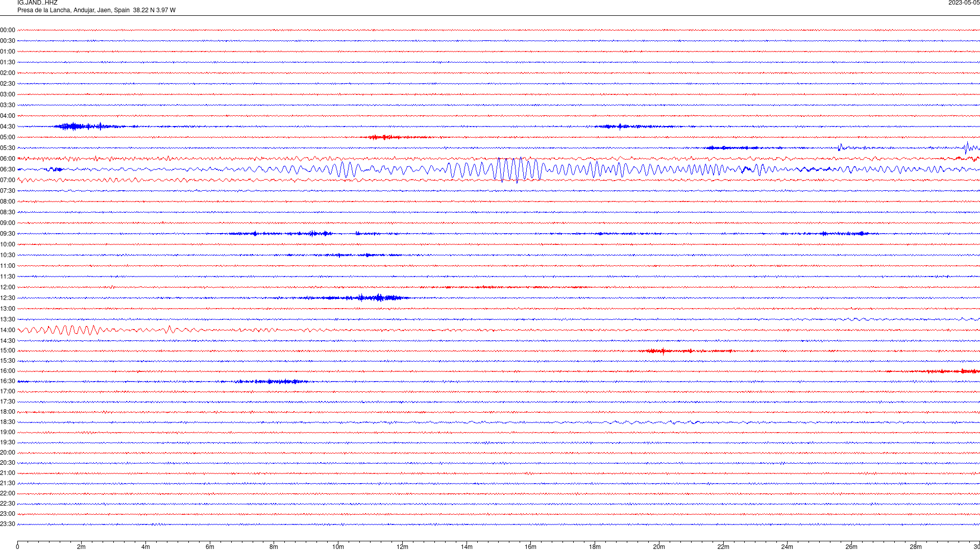This screenshot has height=551, width=980.
Task: Select the 09:30 time row label
Action: pos(8,234)
